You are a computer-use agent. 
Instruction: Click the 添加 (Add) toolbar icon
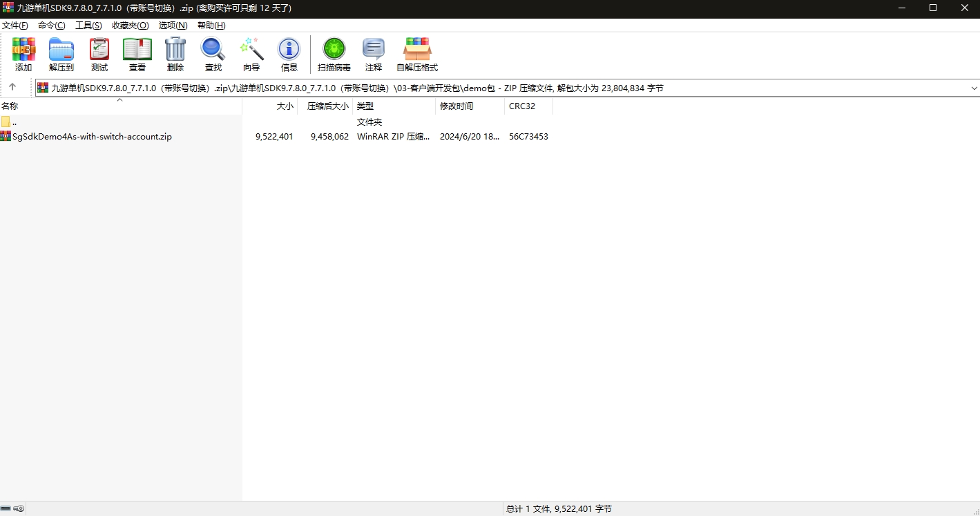click(23, 54)
